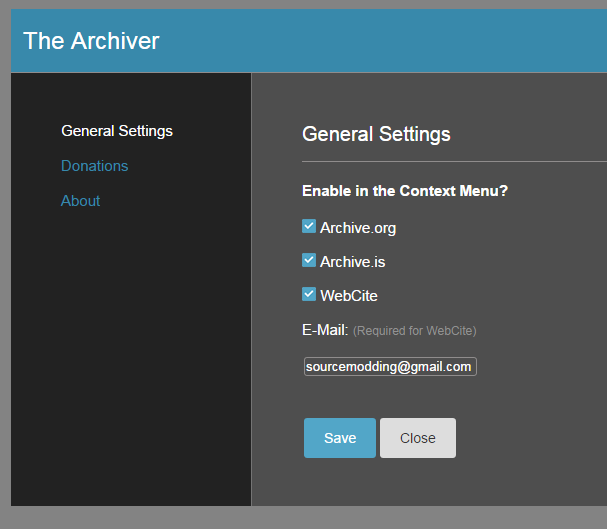
Task: Click the Save button
Action: click(340, 438)
